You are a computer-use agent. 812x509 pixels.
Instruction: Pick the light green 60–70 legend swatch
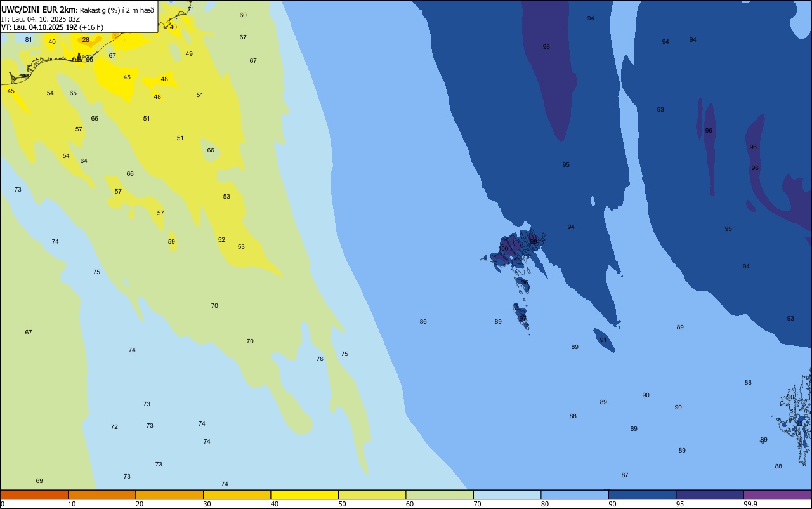coord(440,494)
